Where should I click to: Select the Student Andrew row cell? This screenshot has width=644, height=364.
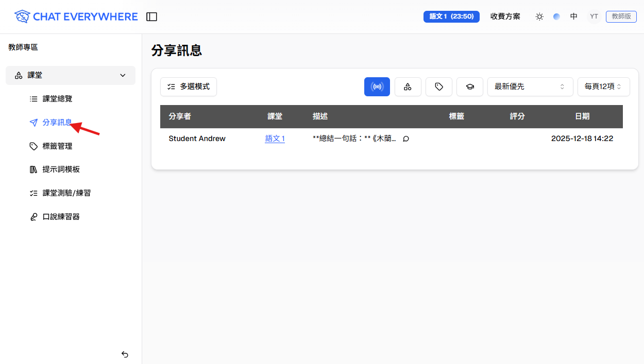coord(197,138)
